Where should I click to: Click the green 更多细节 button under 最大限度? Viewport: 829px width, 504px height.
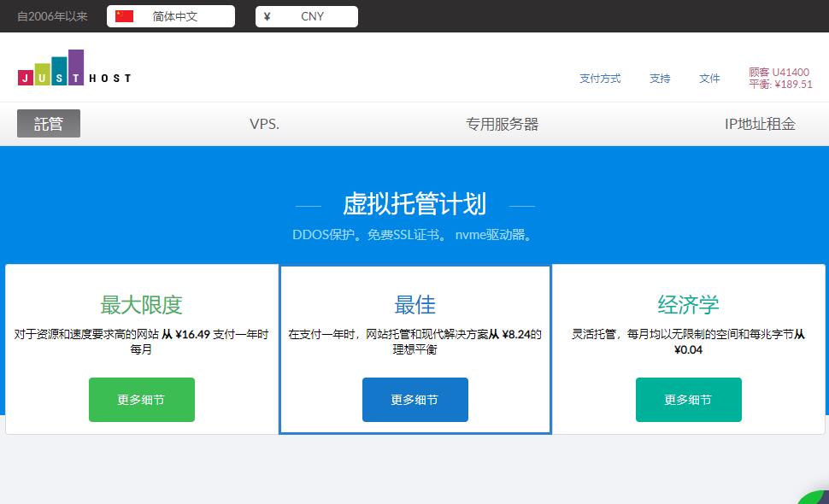tap(142, 400)
